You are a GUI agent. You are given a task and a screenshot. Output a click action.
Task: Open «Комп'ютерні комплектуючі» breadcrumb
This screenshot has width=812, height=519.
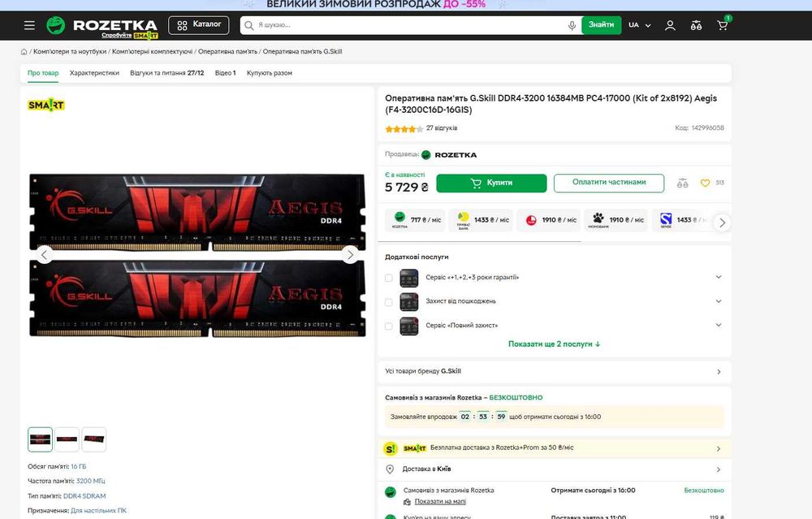pos(153,51)
